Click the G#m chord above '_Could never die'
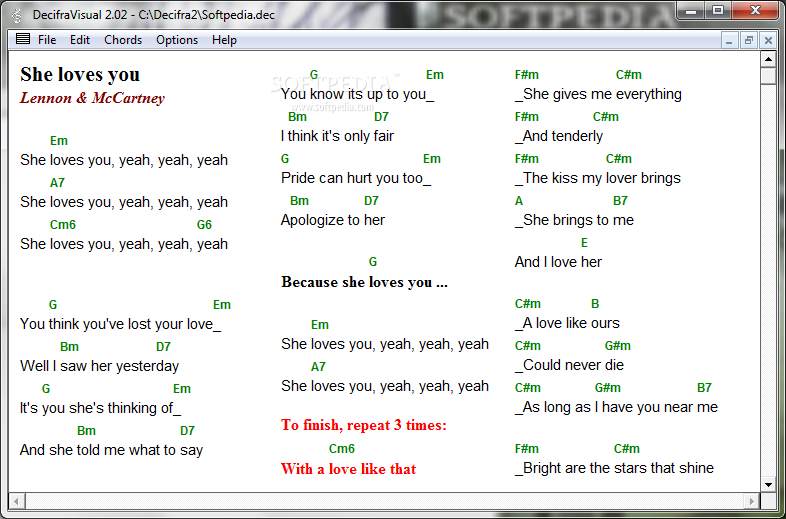The image size is (786, 519). click(618, 346)
